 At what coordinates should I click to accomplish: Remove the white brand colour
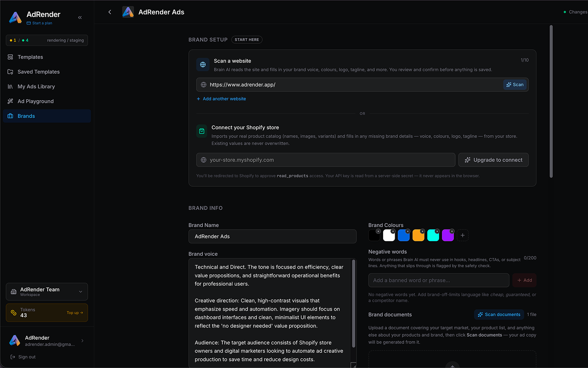pos(393,231)
